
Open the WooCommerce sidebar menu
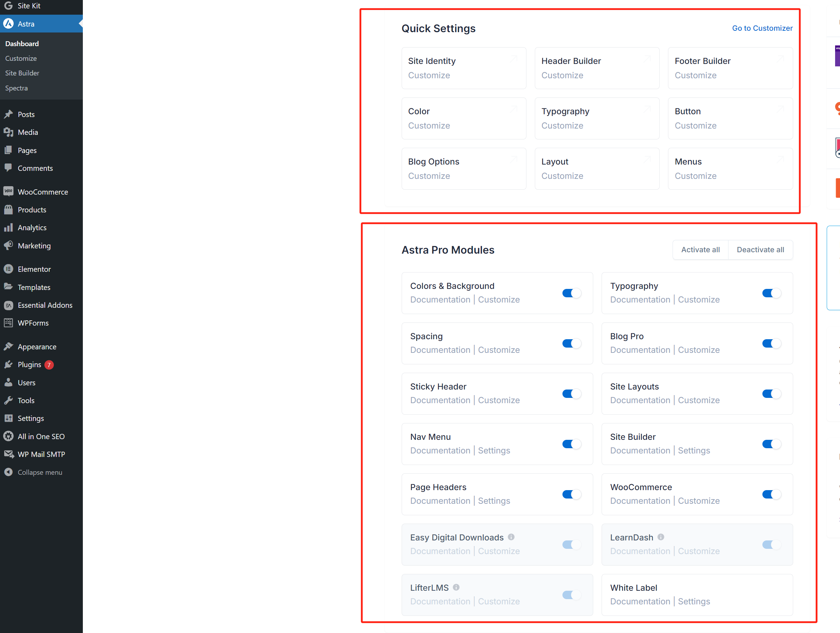click(41, 192)
